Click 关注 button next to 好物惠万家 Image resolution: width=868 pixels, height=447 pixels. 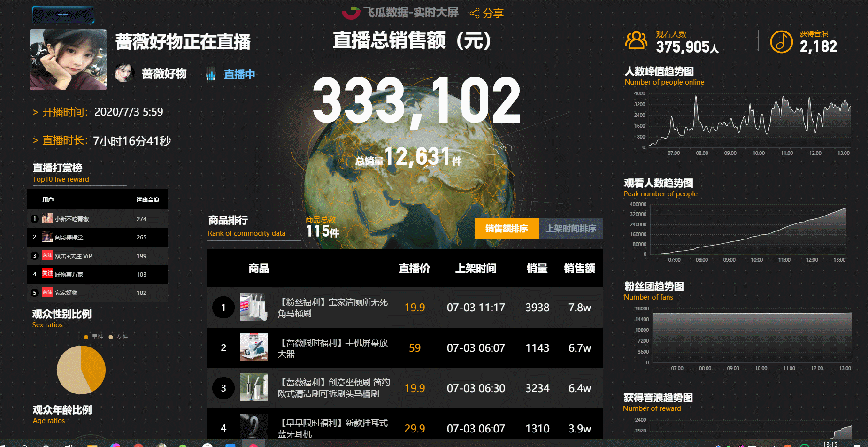point(47,274)
